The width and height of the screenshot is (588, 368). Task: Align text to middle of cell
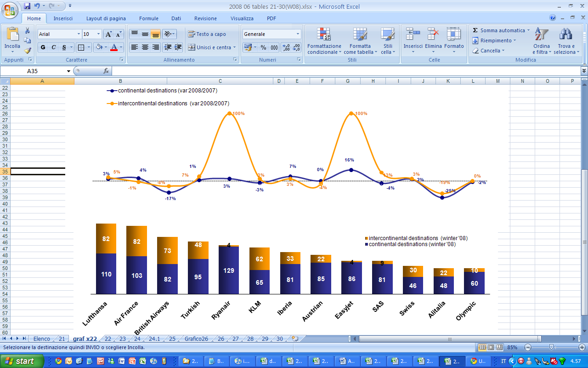pos(145,34)
